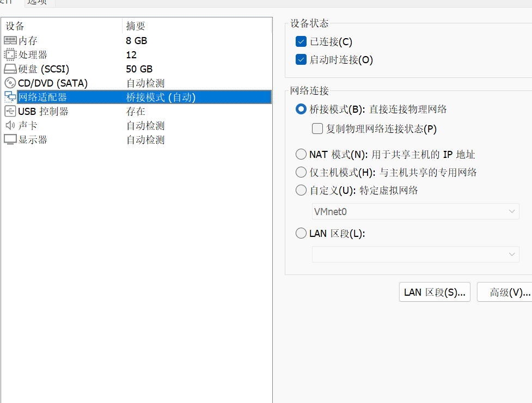532x403 pixels.
Task: Open the VMnet0 dropdown list
Action: (415, 211)
